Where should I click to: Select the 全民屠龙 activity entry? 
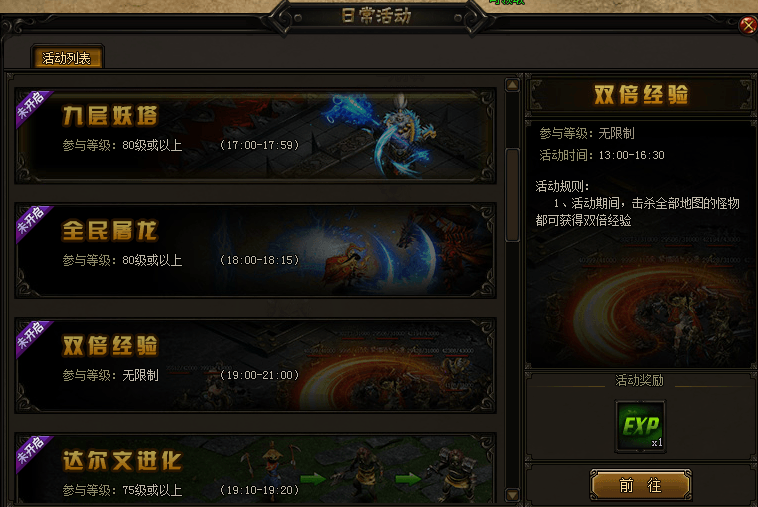(x=255, y=250)
